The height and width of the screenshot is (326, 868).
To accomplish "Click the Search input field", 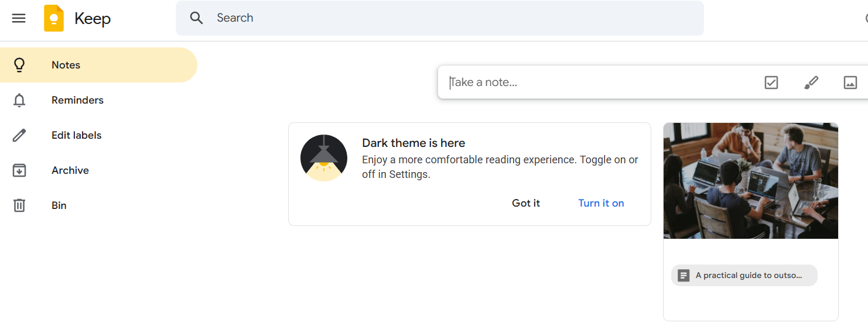I will pyautogui.click(x=445, y=18).
